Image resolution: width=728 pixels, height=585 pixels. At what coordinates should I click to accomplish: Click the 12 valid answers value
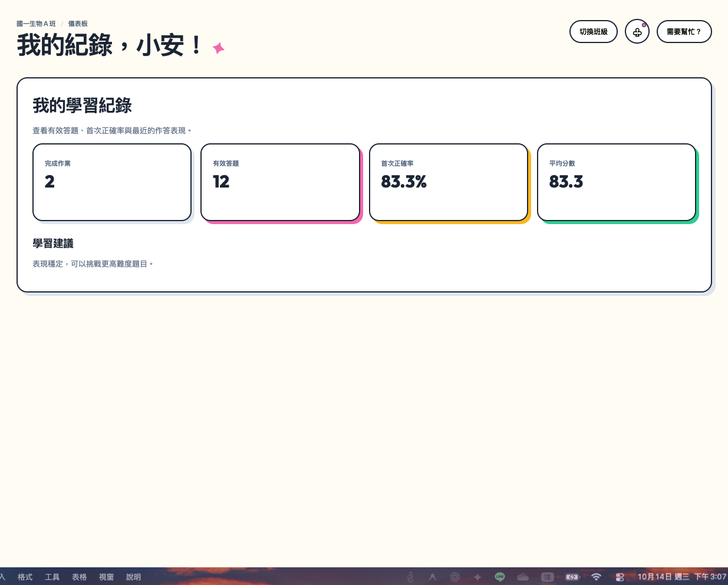(x=221, y=182)
